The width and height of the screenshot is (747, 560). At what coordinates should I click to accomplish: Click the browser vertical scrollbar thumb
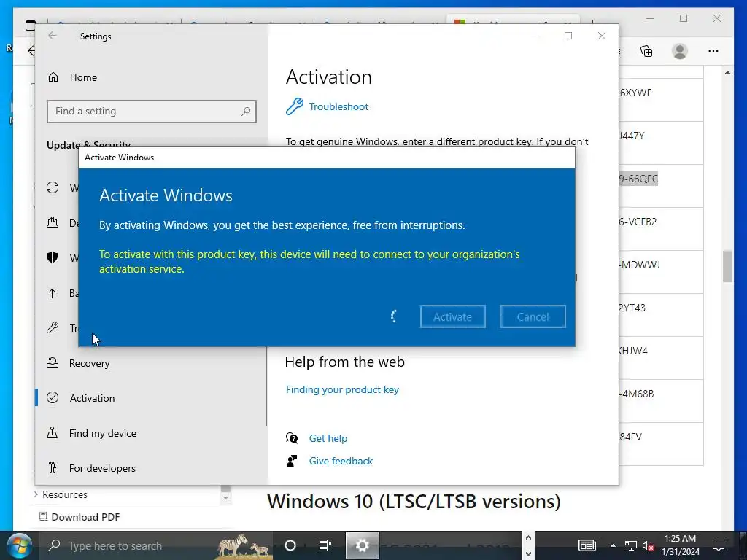tap(727, 267)
